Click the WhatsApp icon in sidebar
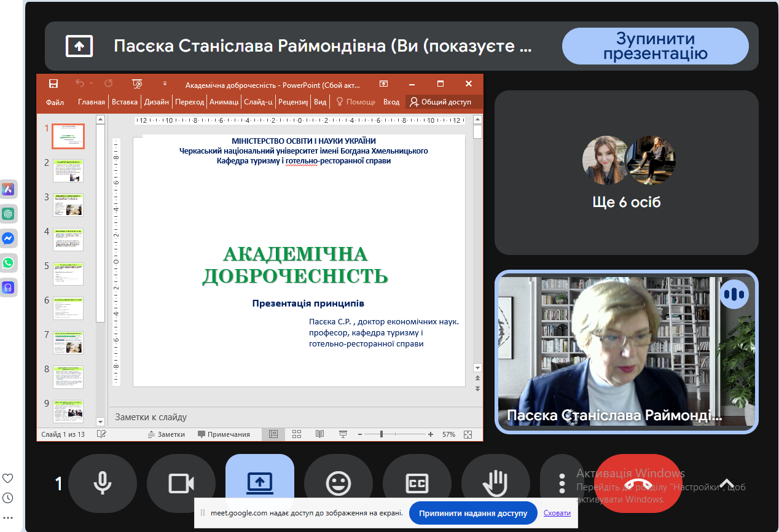Viewport: 779px width, 532px height. (x=9, y=263)
